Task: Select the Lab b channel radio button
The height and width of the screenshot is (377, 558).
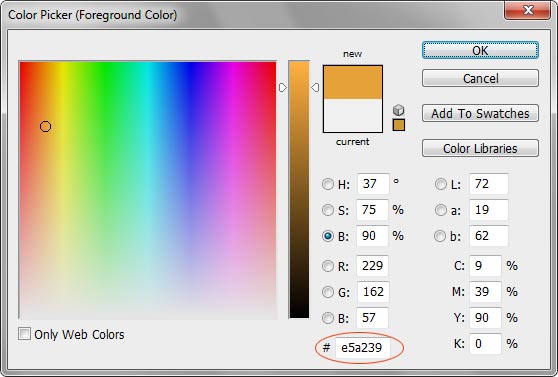Action: tap(440, 236)
